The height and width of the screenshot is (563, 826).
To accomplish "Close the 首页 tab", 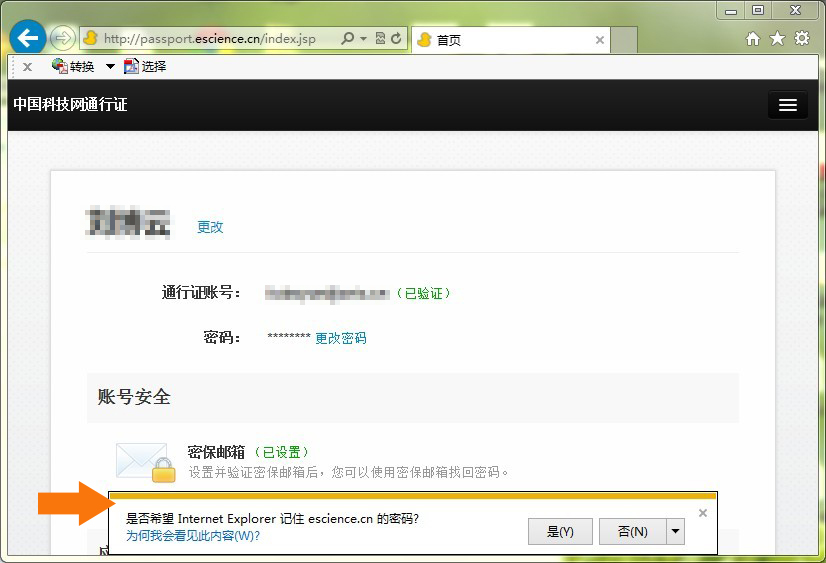I will [600, 40].
